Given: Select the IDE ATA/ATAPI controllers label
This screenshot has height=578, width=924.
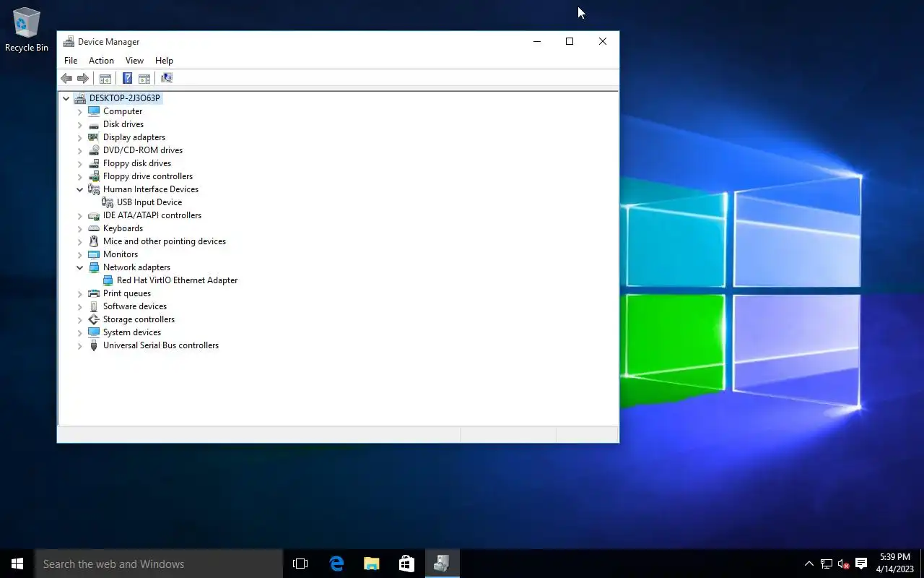Looking at the screenshot, I should pyautogui.click(x=152, y=215).
